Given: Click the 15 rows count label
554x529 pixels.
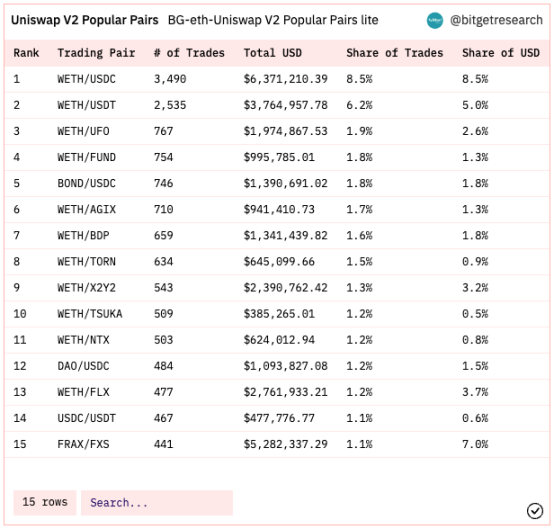Looking at the screenshot, I should (x=45, y=502).
